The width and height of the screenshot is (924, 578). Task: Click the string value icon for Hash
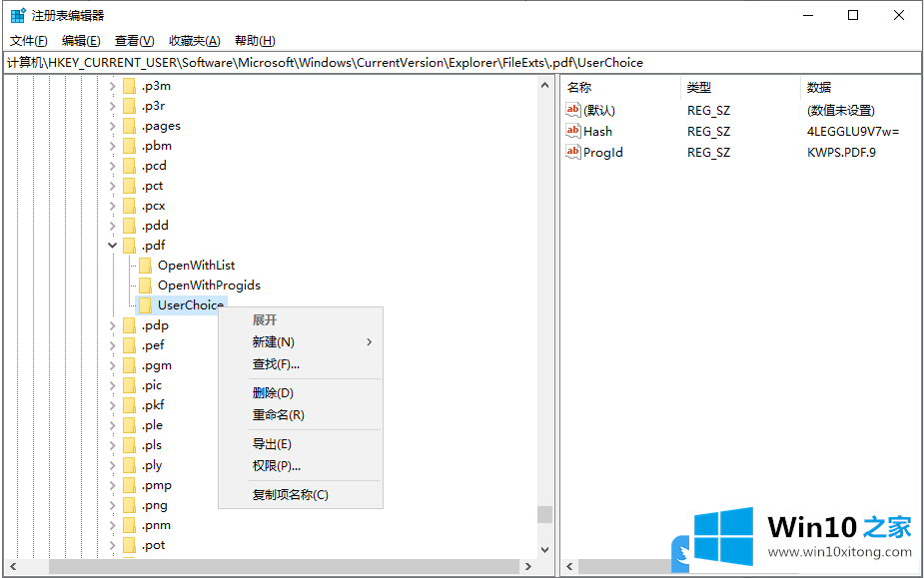point(572,131)
